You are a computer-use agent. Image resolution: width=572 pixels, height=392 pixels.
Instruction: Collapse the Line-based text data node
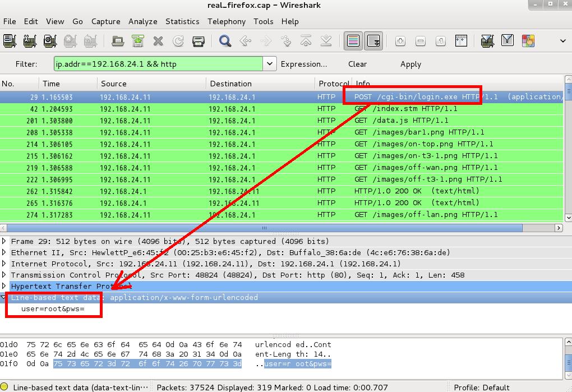coord(3,298)
